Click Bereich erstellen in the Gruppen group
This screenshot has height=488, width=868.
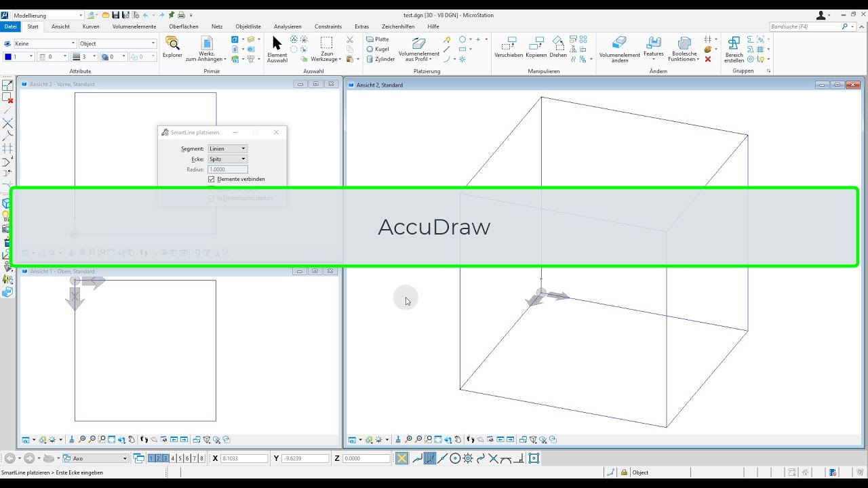[x=734, y=49]
